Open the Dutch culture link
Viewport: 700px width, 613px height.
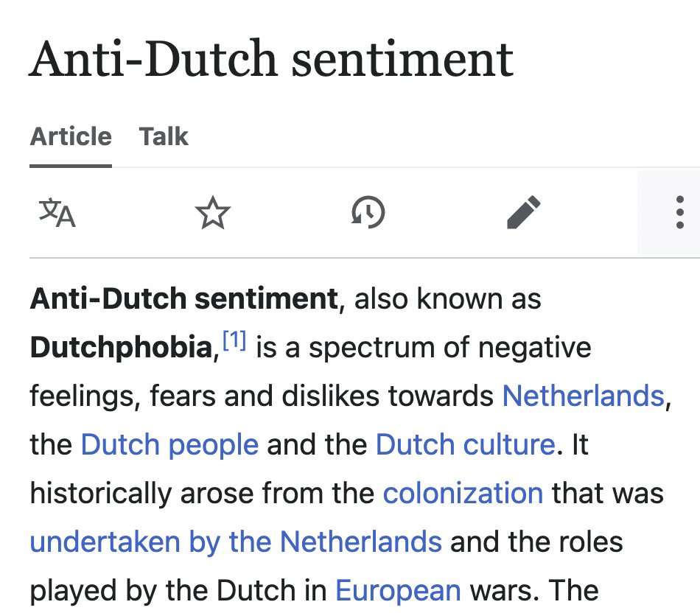tap(464, 445)
